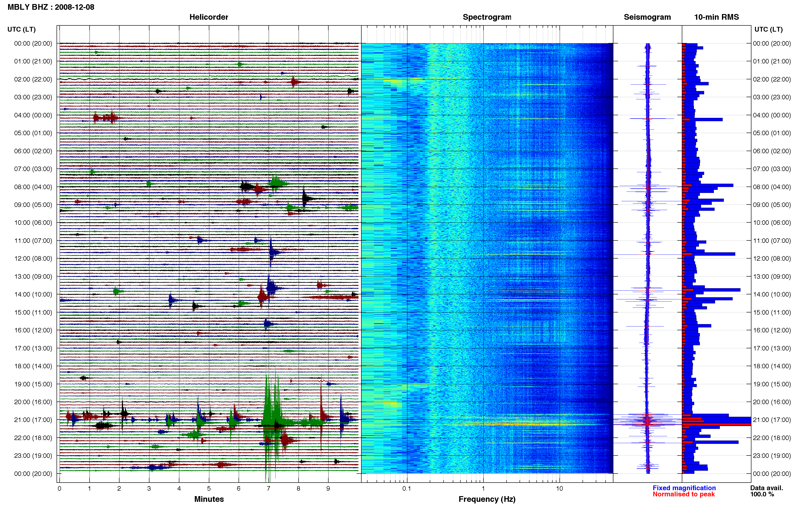
Task: Click the blue 'Fixed magnification' legend text
Action: tap(684, 488)
